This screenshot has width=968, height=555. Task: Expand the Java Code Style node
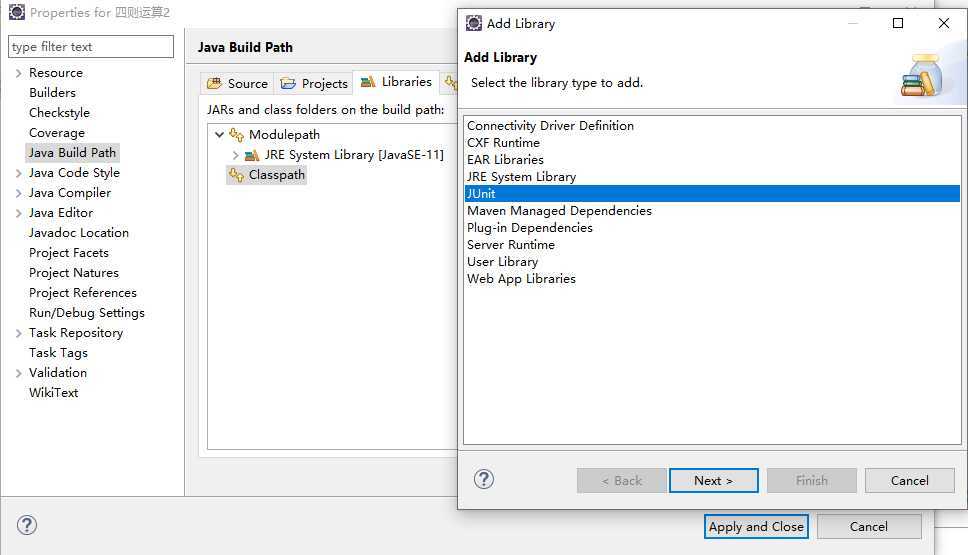tap(18, 173)
